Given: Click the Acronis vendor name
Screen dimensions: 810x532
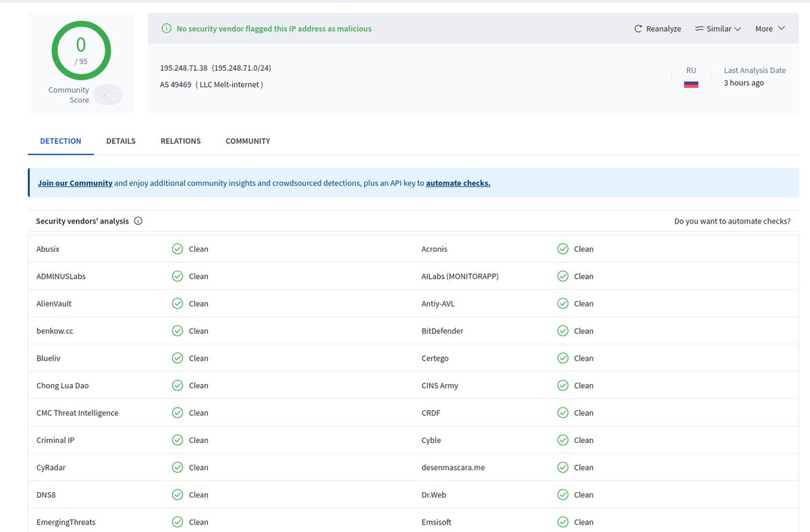Looking at the screenshot, I should (x=434, y=249).
